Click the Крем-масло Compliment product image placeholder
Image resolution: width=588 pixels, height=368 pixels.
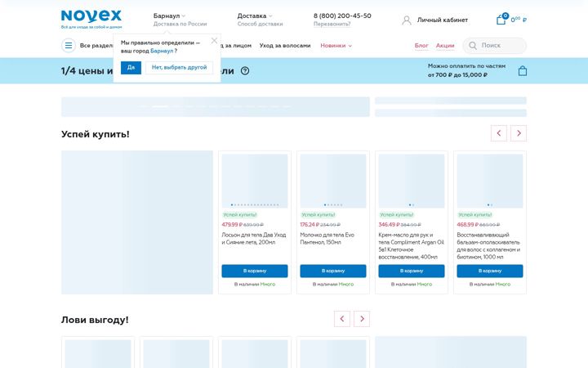point(412,181)
